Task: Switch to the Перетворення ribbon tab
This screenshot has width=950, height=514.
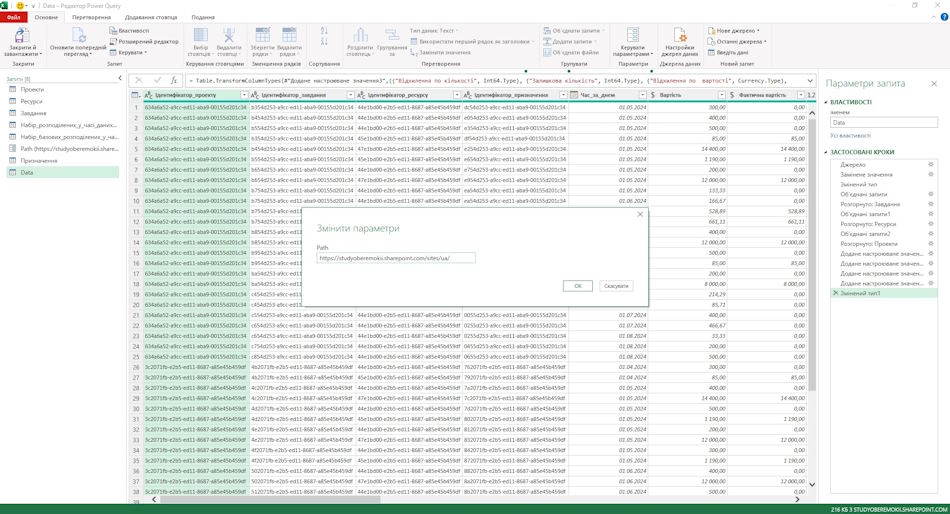Action: click(x=91, y=17)
